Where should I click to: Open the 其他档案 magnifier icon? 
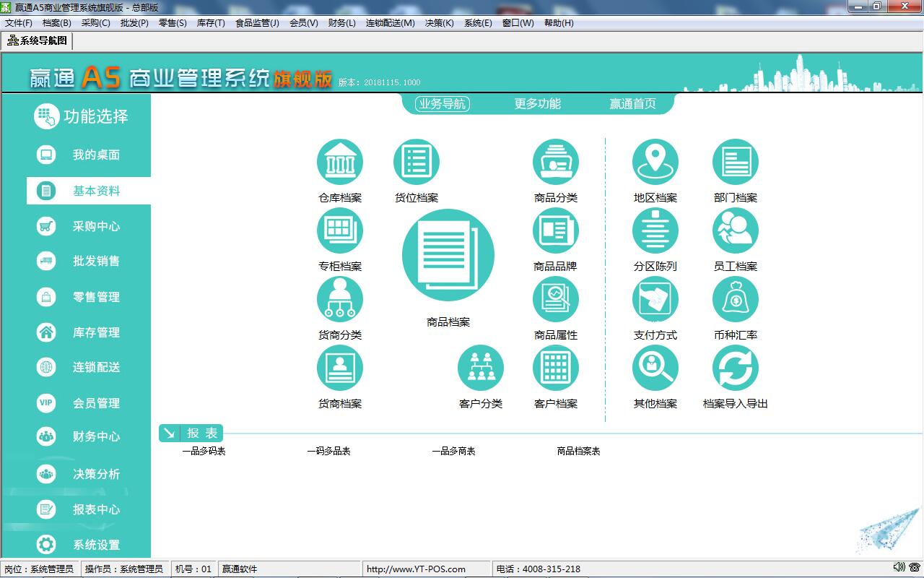pyautogui.click(x=655, y=368)
